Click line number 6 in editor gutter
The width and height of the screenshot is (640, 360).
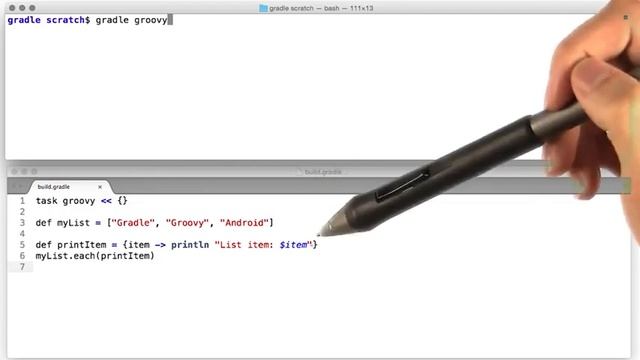click(22, 256)
